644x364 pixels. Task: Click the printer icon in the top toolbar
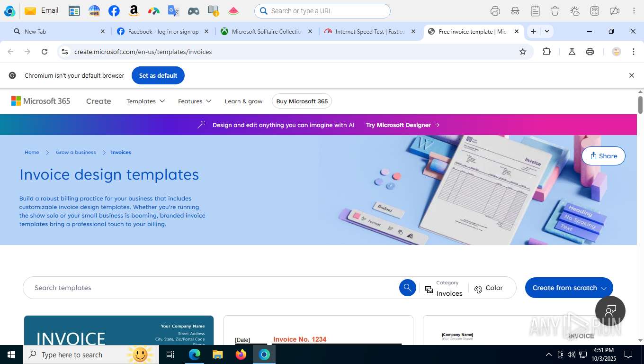(x=495, y=11)
